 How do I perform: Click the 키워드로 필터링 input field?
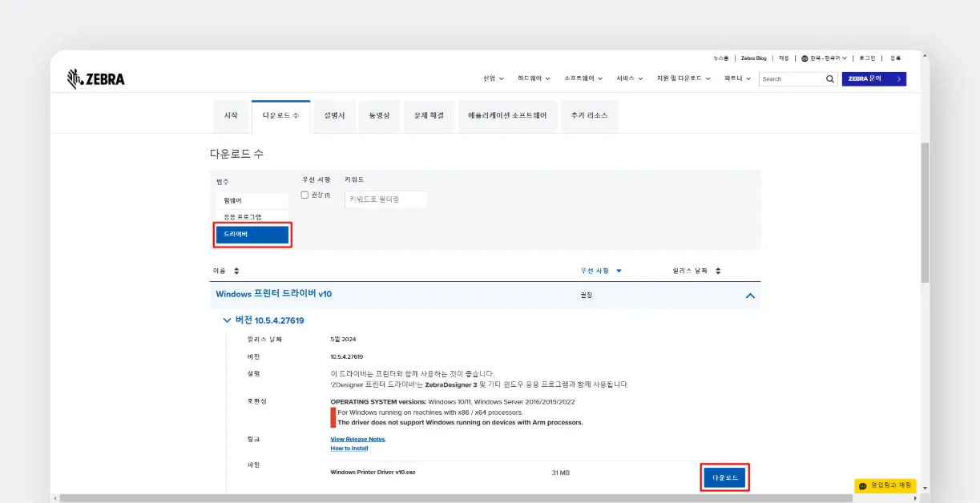386,199
